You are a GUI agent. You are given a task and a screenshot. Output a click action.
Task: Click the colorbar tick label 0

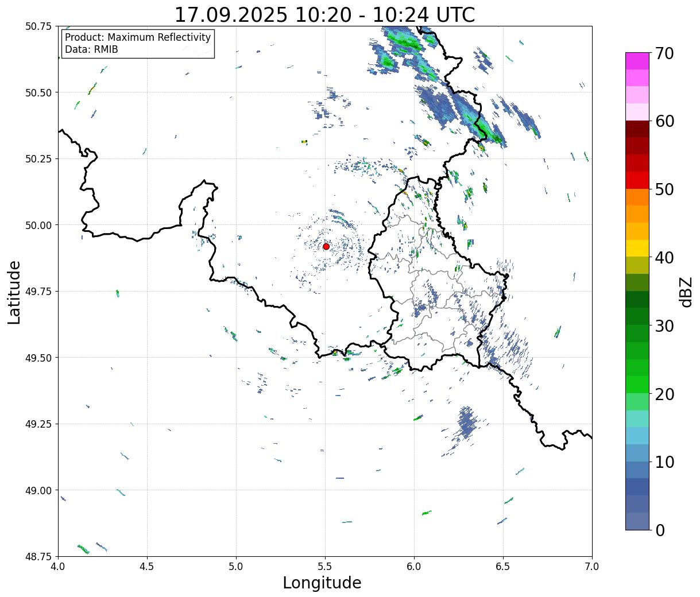pos(660,530)
